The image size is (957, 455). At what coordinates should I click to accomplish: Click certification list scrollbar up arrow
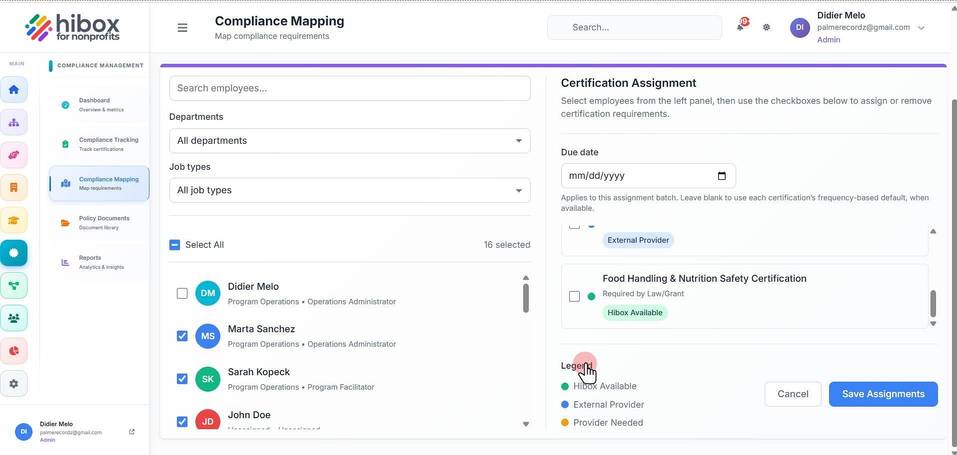click(933, 231)
